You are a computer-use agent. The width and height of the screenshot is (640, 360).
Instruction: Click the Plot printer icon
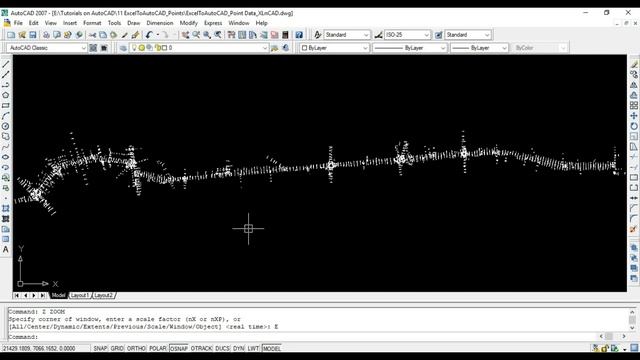pos(46,35)
